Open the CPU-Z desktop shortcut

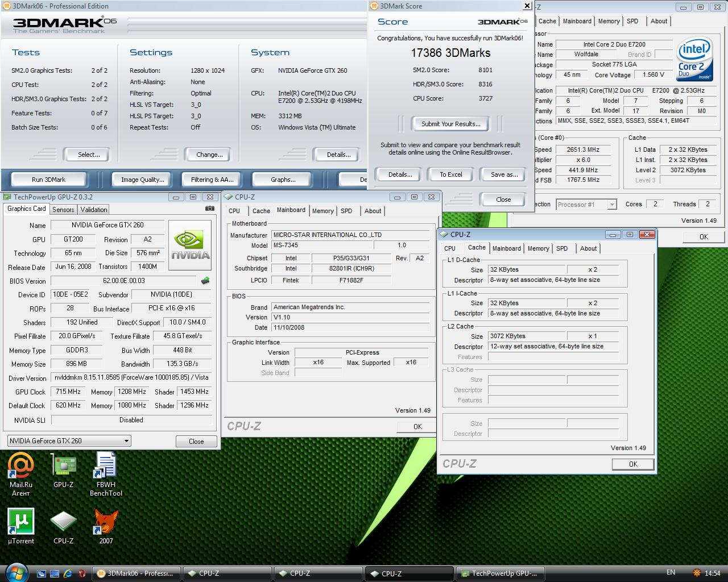pos(63,526)
